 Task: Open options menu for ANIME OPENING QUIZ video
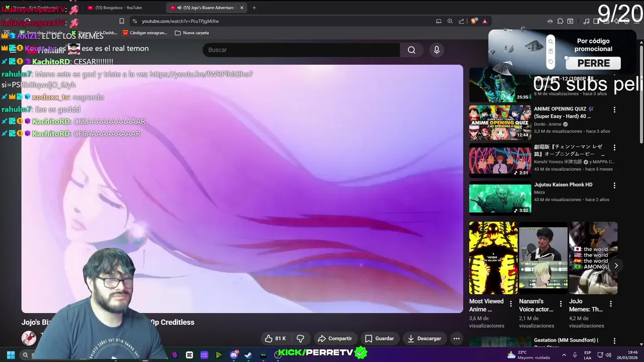[x=614, y=110]
